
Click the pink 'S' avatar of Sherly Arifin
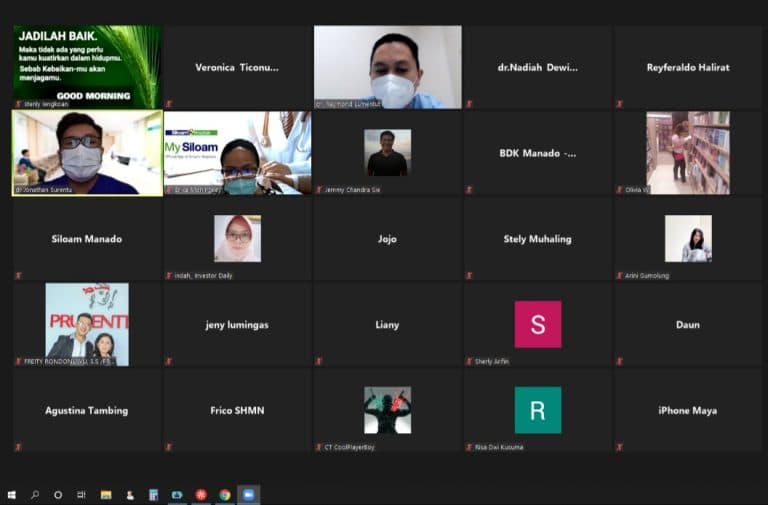[x=538, y=324]
